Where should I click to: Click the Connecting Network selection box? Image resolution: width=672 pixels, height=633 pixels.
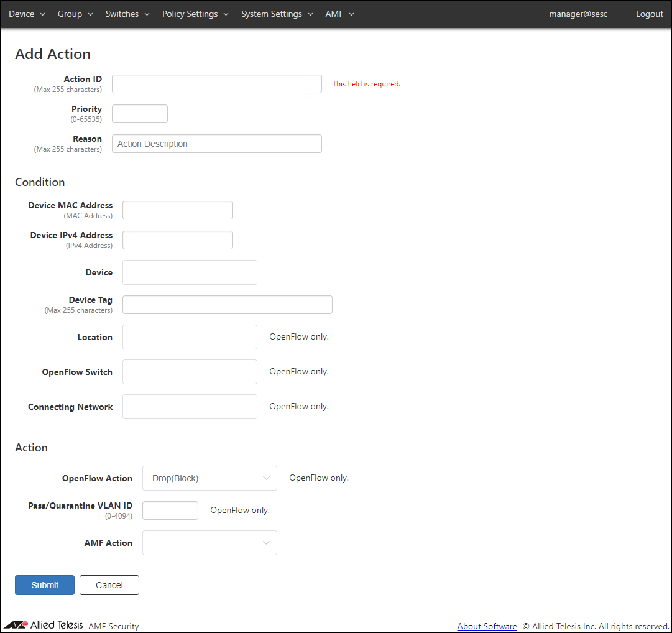(x=190, y=407)
